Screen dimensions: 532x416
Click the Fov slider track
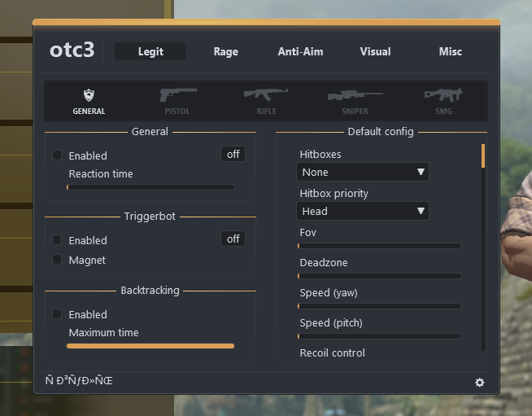point(380,246)
